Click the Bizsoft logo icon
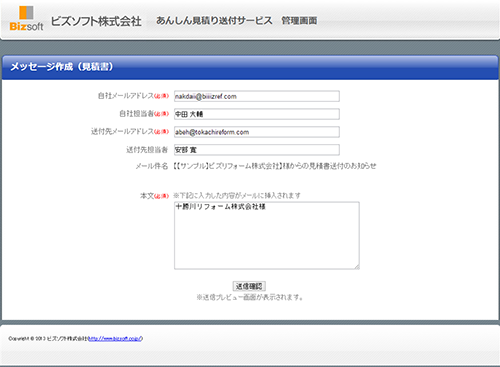The height and width of the screenshot is (367, 500). click(26, 19)
